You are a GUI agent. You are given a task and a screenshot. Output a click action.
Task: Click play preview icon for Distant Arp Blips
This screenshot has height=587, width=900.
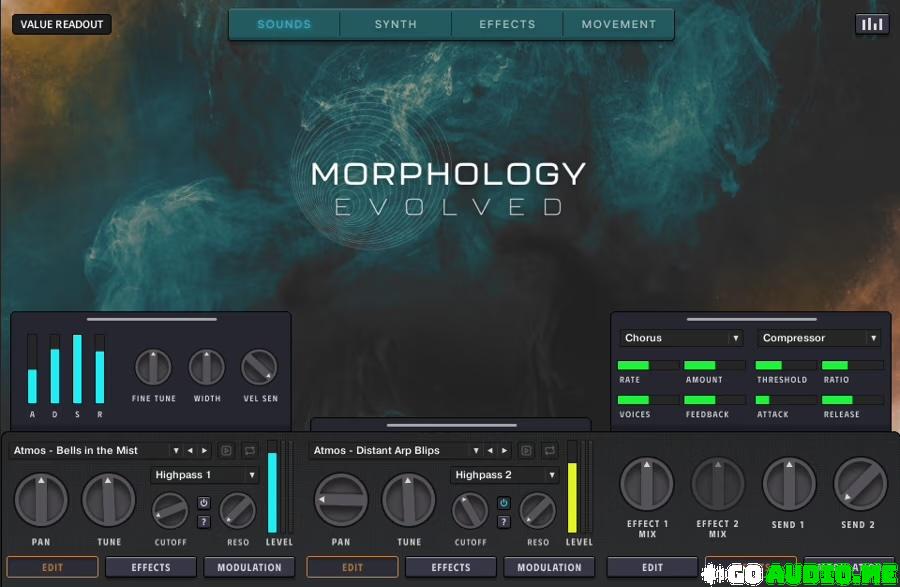click(x=526, y=451)
